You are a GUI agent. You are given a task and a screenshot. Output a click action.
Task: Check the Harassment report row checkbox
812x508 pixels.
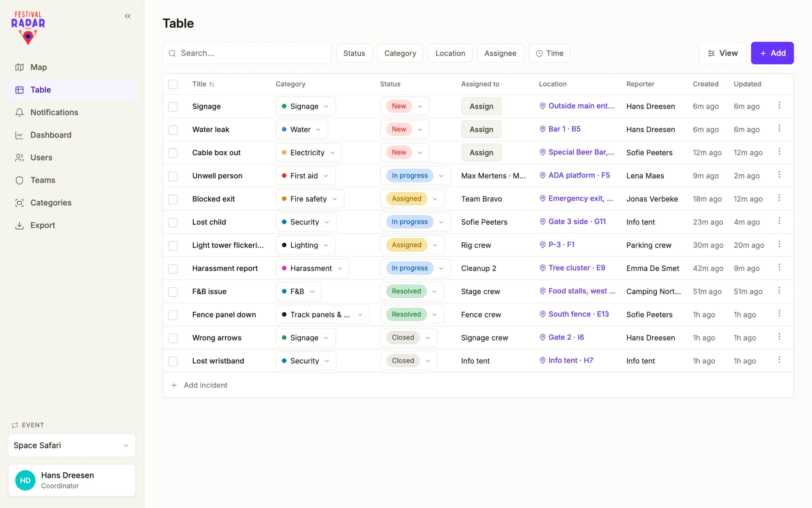(173, 269)
